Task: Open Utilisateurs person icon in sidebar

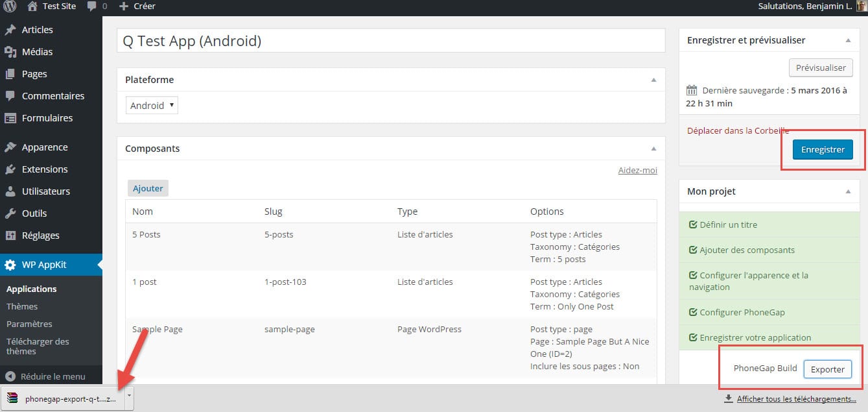Action: [x=10, y=191]
